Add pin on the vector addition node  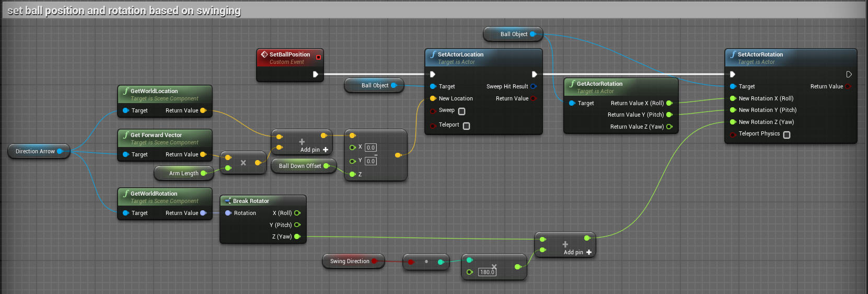[x=326, y=150]
